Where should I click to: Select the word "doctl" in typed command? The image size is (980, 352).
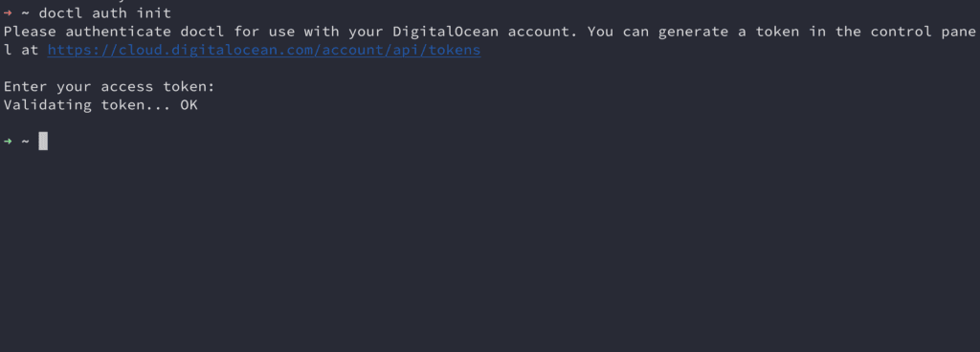pyautogui.click(x=60, y=13)
